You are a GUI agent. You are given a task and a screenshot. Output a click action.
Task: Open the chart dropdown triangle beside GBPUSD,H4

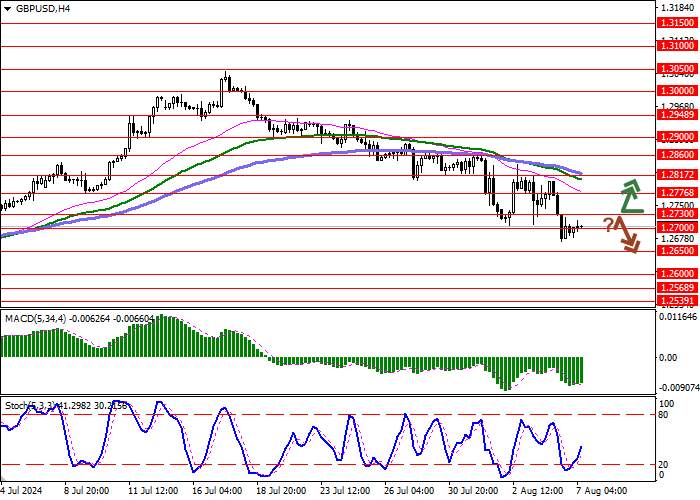(8, 8)
